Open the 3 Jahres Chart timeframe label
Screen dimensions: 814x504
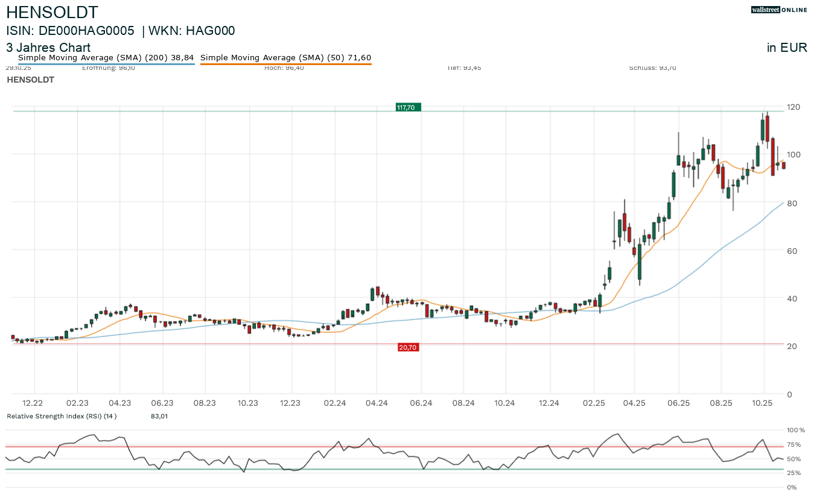pyautogui.click(x=48, y=48)
